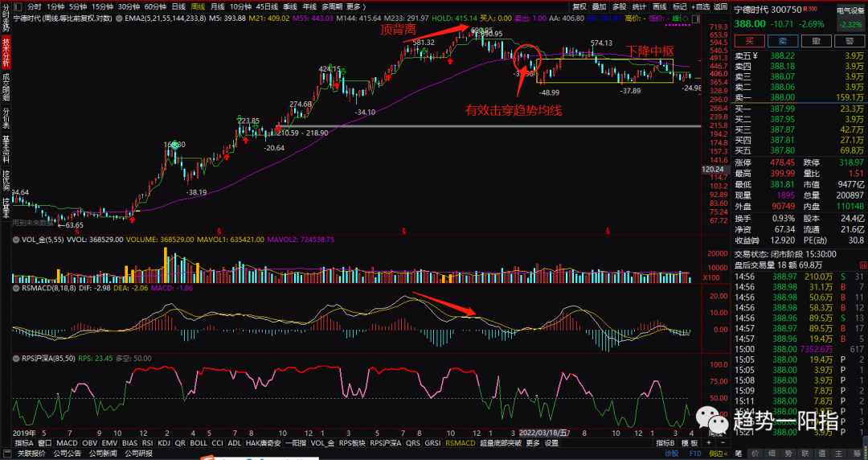
Task: Open the 指标A indicator group
Action: pos(24,443)
